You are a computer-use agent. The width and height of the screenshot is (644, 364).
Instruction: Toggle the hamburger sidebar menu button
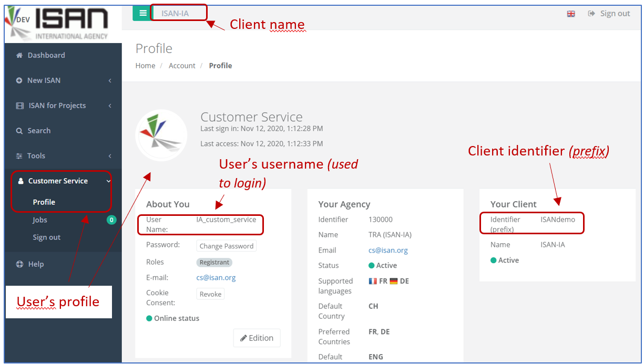[x=142, y=13]
